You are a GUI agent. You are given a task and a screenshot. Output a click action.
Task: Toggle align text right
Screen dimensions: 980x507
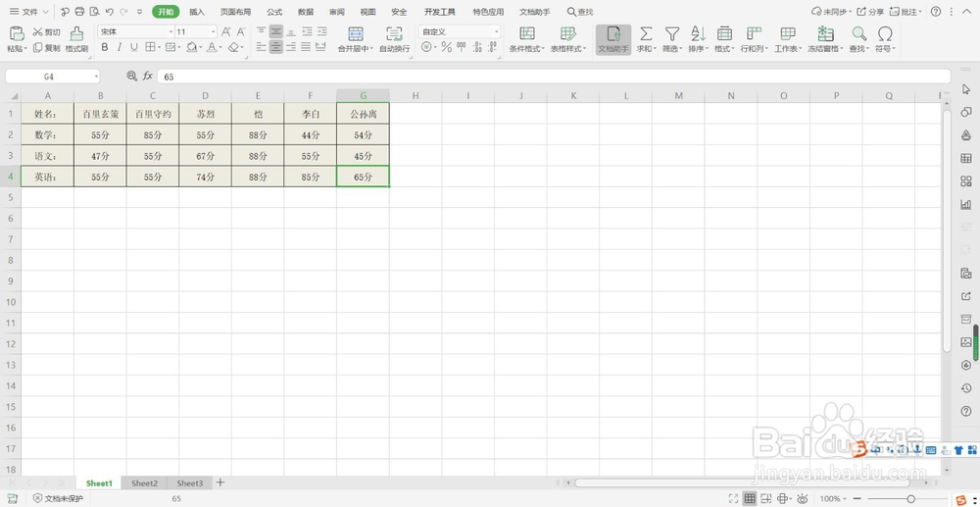click(x=291, y=47)
